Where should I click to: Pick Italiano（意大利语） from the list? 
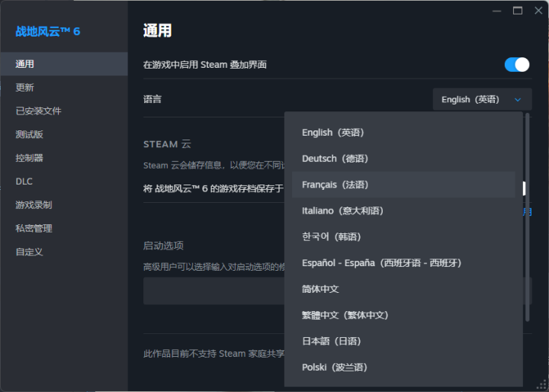342,210
